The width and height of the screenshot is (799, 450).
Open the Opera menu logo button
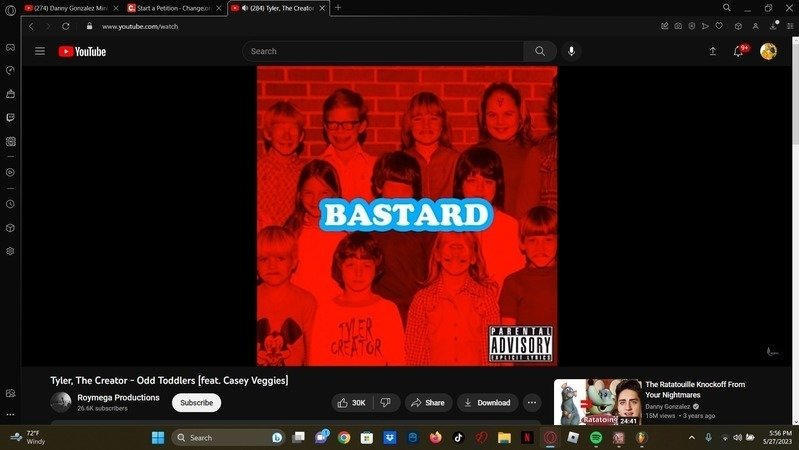click(10, 10)
